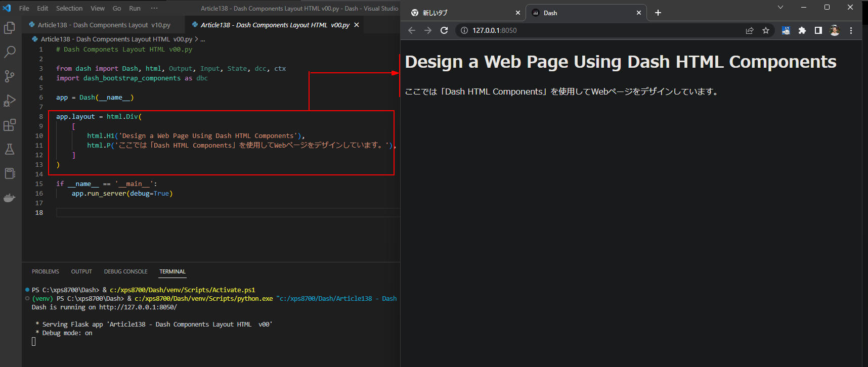Image resolution: width=868 pixels, height=367 pixels.
Task: Go forward in Chrome browser
Action: (428, 30)
